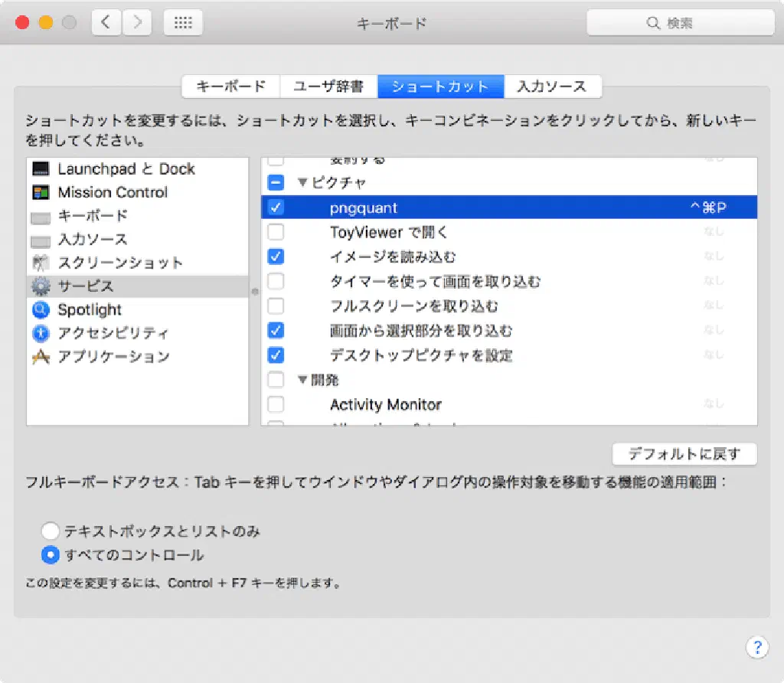Disable the デスクトップピクチャを設定 checkbox
The image size is (784, 683).
click(276, 355)
